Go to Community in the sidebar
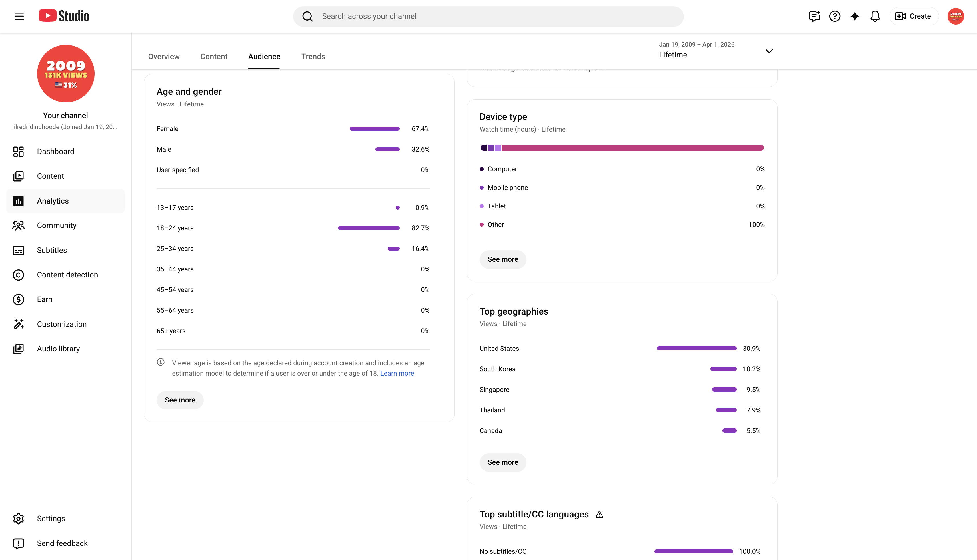977x560 pixels. click(x=65, y=225)
